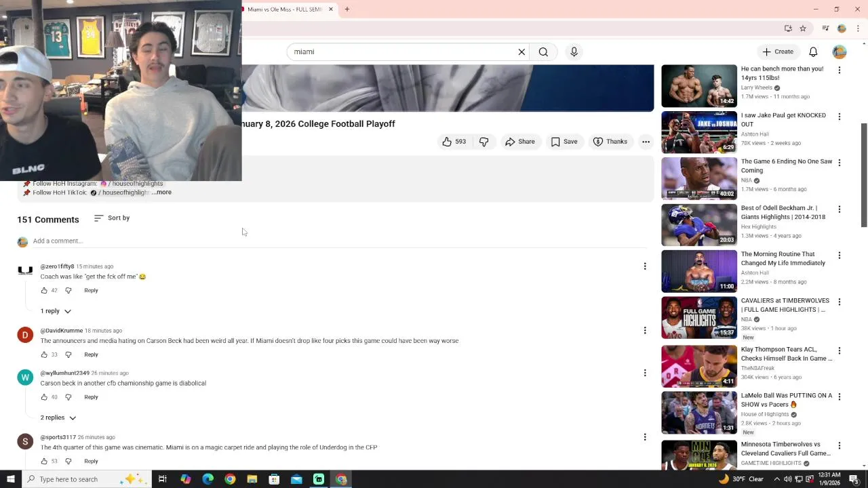Open YouTube notifications bell
This screenshot has height=488, width=868.
click(813, 52)
